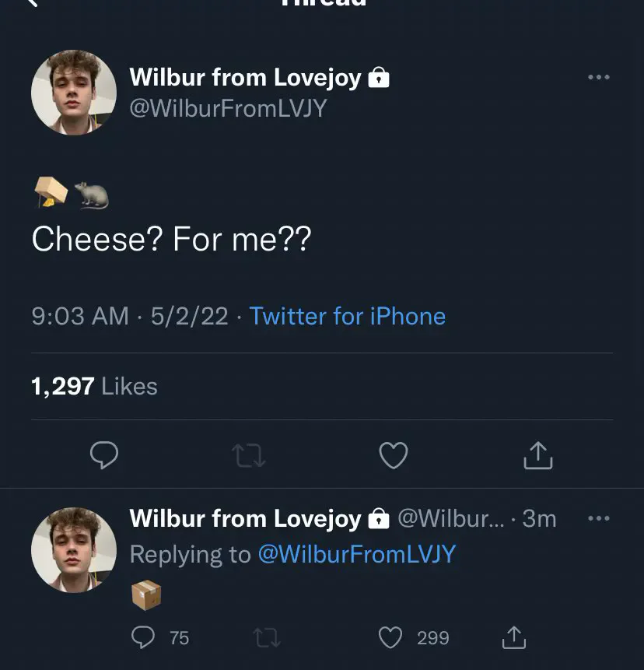Share the package emoji reply
This screenshot has width=644, height=670.
[513, 638]
